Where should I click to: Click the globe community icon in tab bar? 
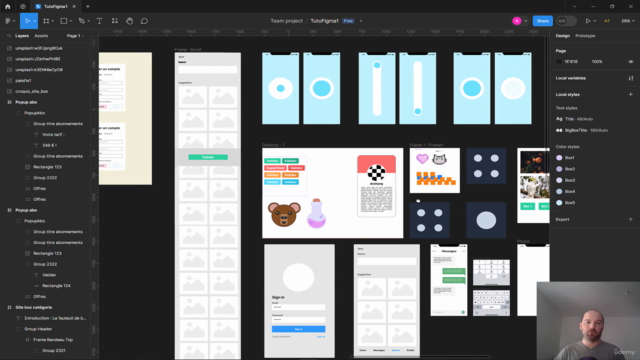[23, 7]
